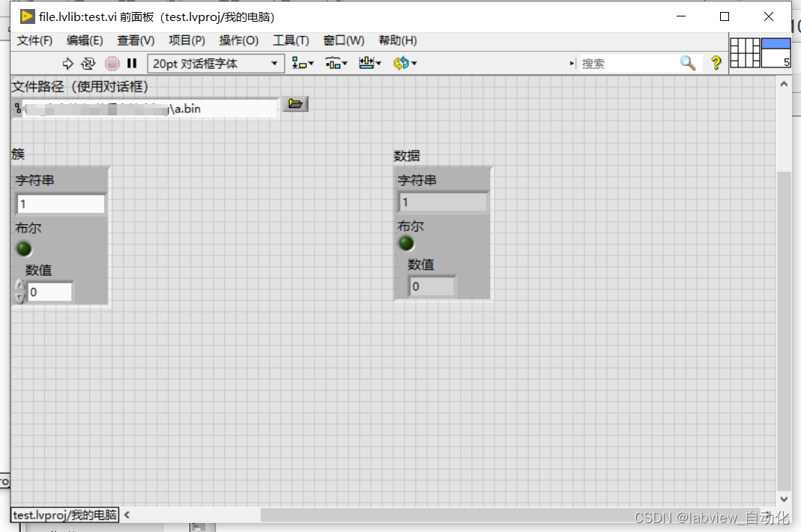This screenshot has height=532, width=801.
Task: Minimize the test.vi window
Action: (681, 17)
